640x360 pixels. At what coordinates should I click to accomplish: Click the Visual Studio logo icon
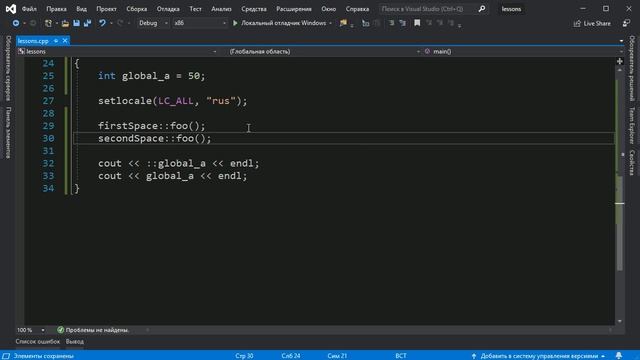(x=11, y=9)
